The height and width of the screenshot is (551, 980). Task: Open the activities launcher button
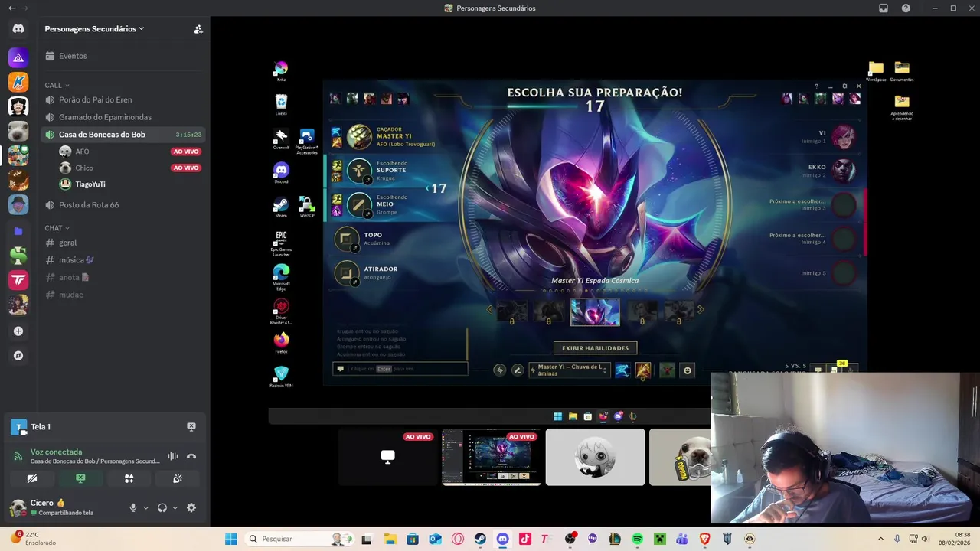[129, 478]
